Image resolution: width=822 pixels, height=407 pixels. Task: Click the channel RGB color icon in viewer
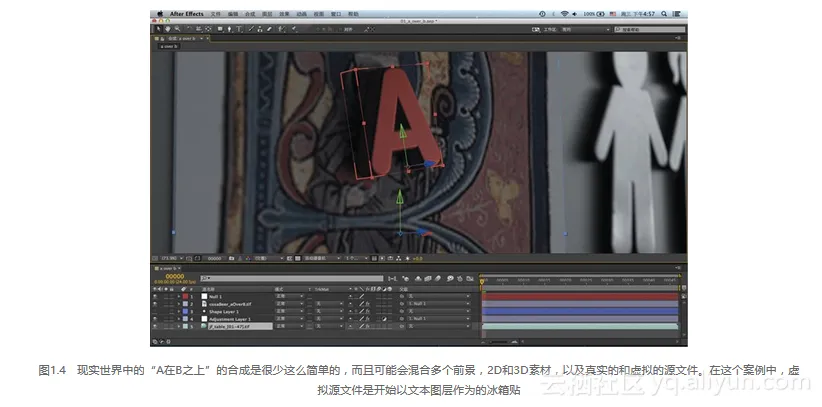pyautogui.click(x=248, y=258)
